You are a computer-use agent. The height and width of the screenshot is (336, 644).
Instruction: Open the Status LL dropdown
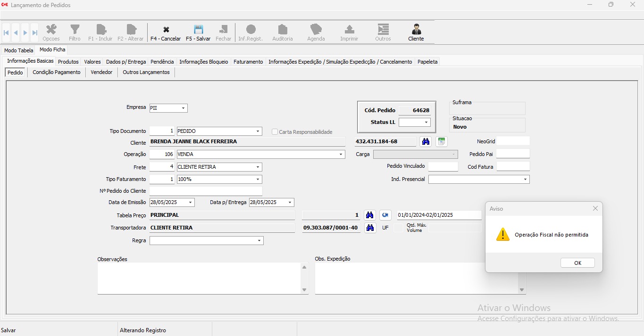pos(426,123)
